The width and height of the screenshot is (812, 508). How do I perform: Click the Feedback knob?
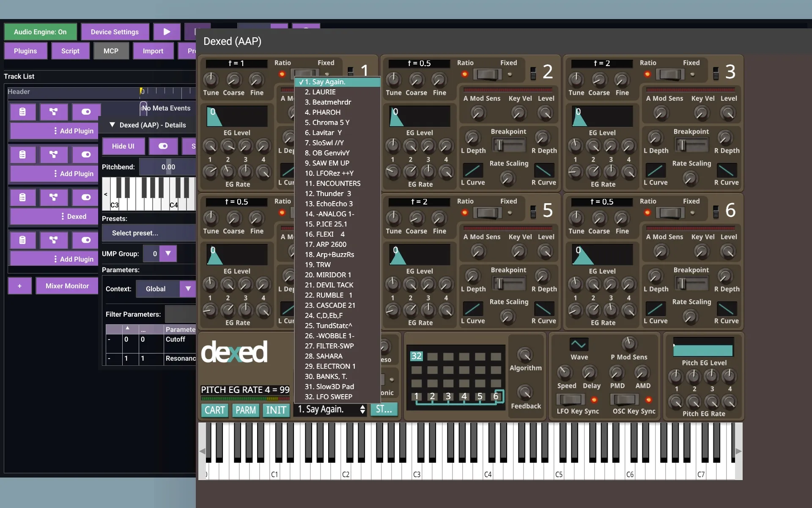point(525,393)
